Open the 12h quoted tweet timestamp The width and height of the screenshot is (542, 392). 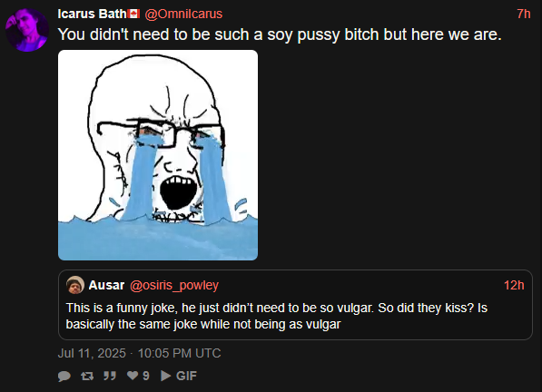(x=514, y=285)
